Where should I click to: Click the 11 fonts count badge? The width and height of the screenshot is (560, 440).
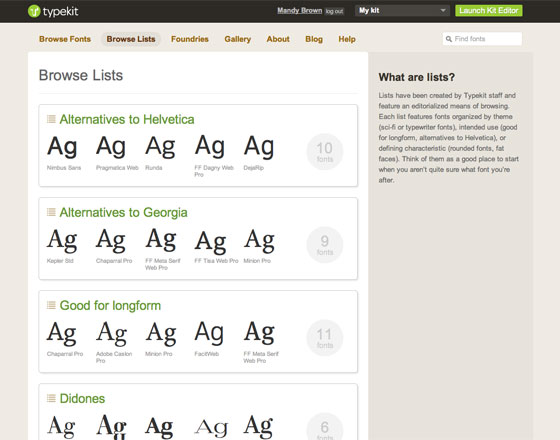[x=325, y=338]
